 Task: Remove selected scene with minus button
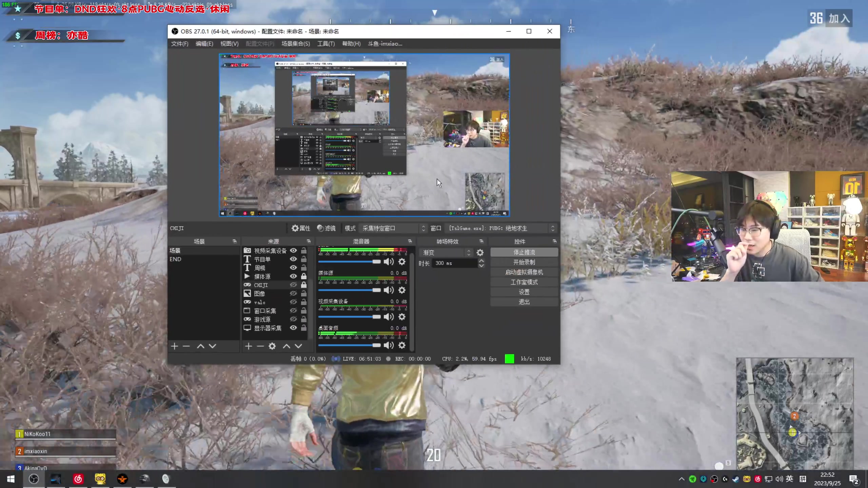186,346
